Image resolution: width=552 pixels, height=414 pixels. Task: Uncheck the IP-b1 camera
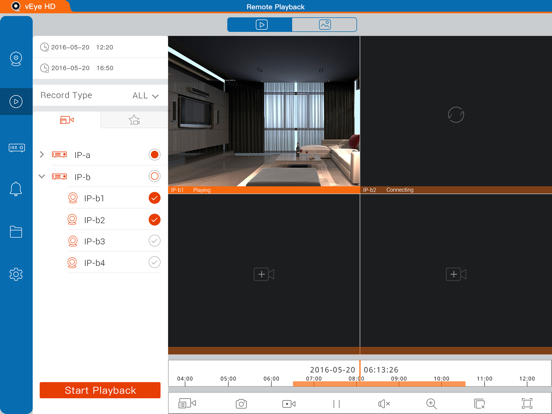click(154, 198)
